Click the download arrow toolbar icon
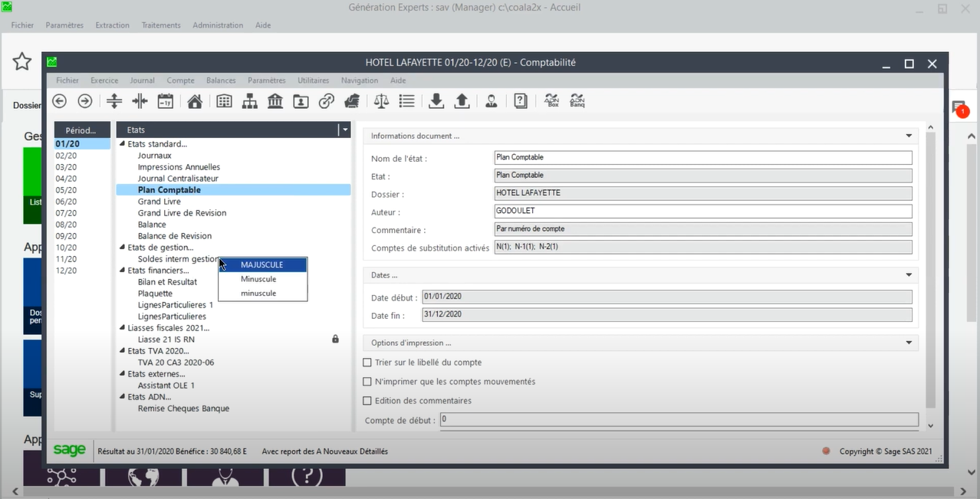The width and height of the screenshot is (980, 499). pos(436,100)
